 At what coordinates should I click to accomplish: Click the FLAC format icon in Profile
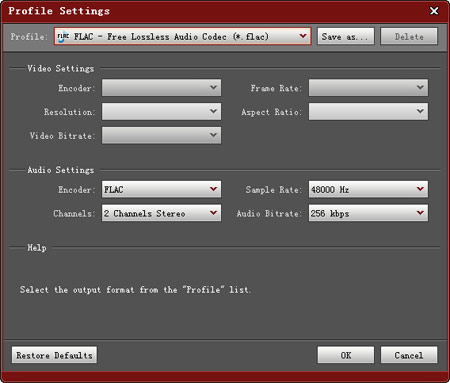coord(63,36)
